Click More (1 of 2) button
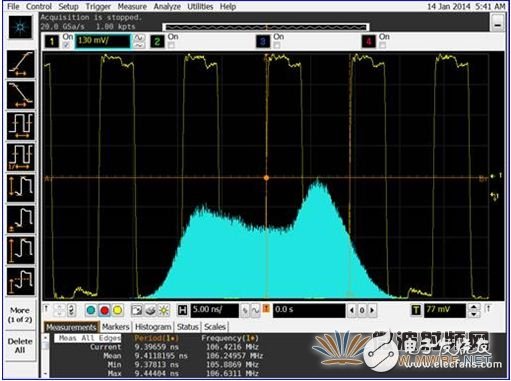This screenshot has height=381, width=511. 20,315
